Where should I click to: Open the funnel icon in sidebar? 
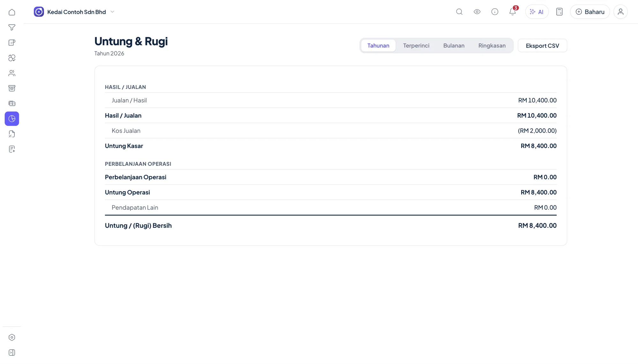tap(12, 27)
